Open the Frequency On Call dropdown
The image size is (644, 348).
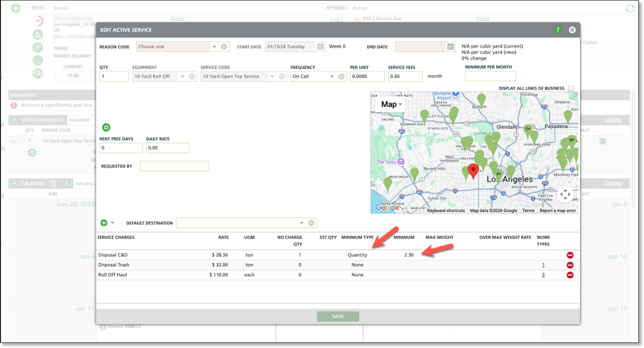click(x=332, y=77)
